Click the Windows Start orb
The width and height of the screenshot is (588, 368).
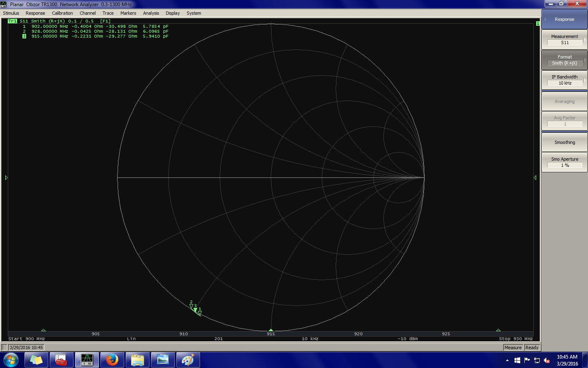[x=11, y=360]
